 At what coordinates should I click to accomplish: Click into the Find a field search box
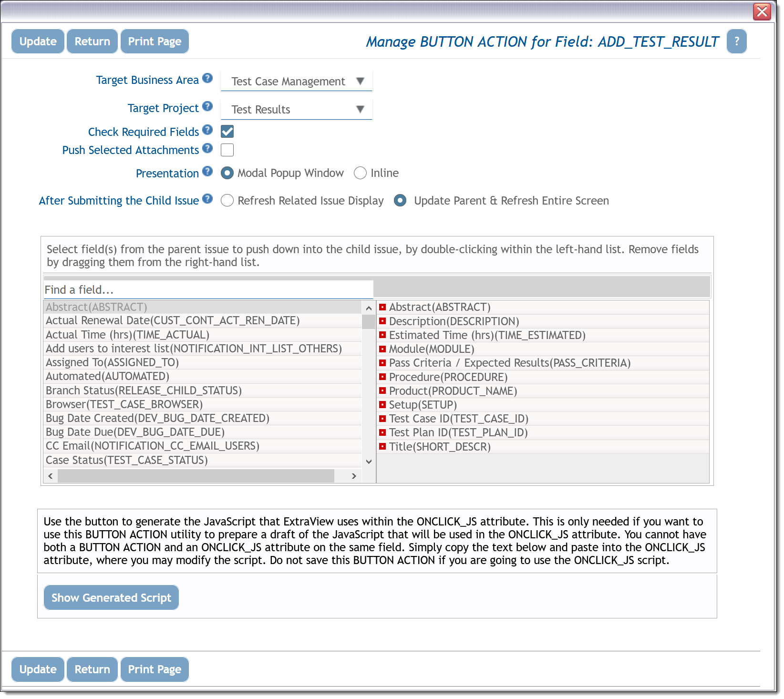[x=208, y=289]
